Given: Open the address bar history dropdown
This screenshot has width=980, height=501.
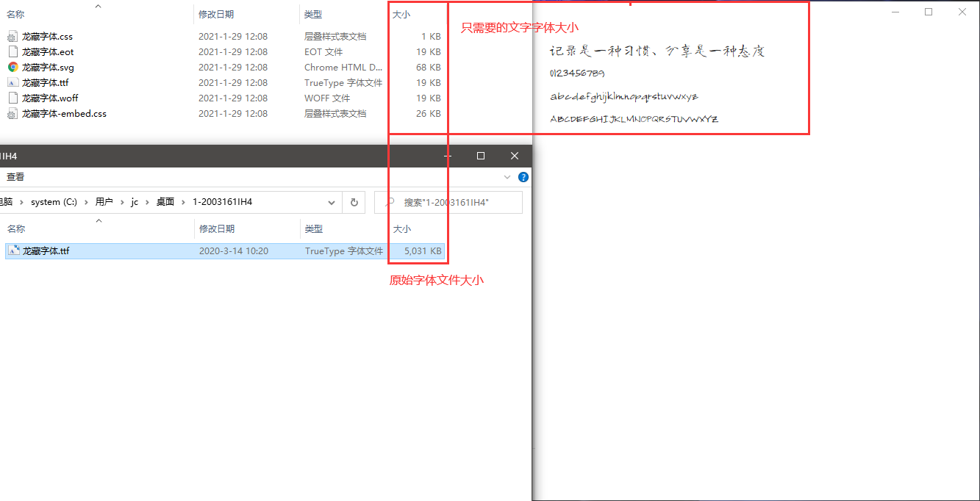Looking at the screenshot, I should pos(332,202).
